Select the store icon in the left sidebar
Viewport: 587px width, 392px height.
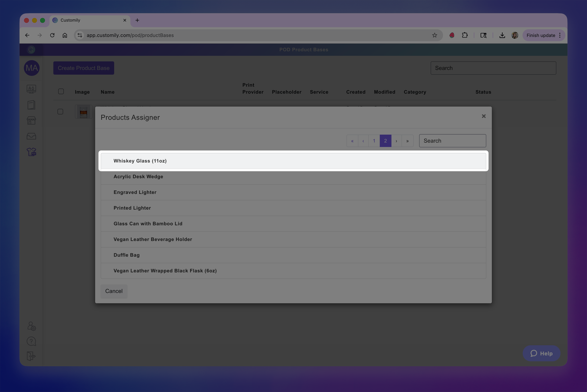click(32, 120)
